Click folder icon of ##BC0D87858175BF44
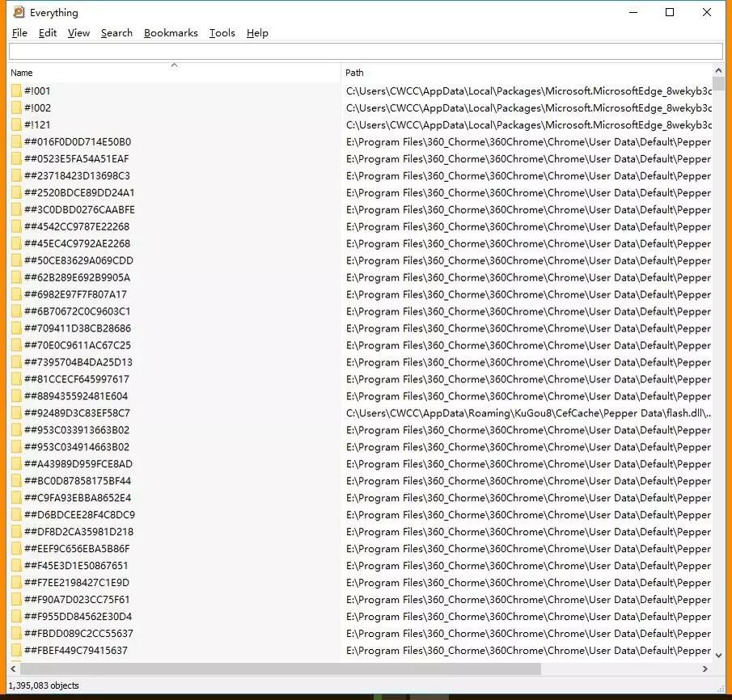This screenshot has height=700, width=732. click(x=16, y=481)
